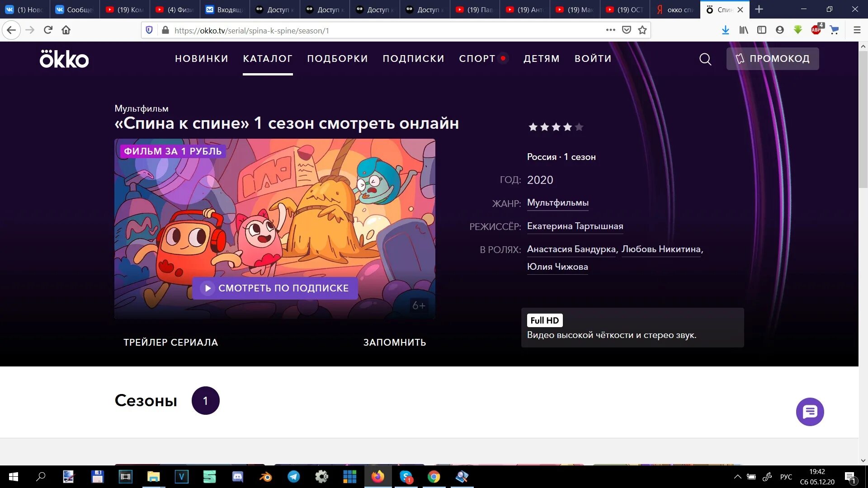Open Discord from the taskbar
Viewport: 868px width, 488px height.
[x=238, y=477]
